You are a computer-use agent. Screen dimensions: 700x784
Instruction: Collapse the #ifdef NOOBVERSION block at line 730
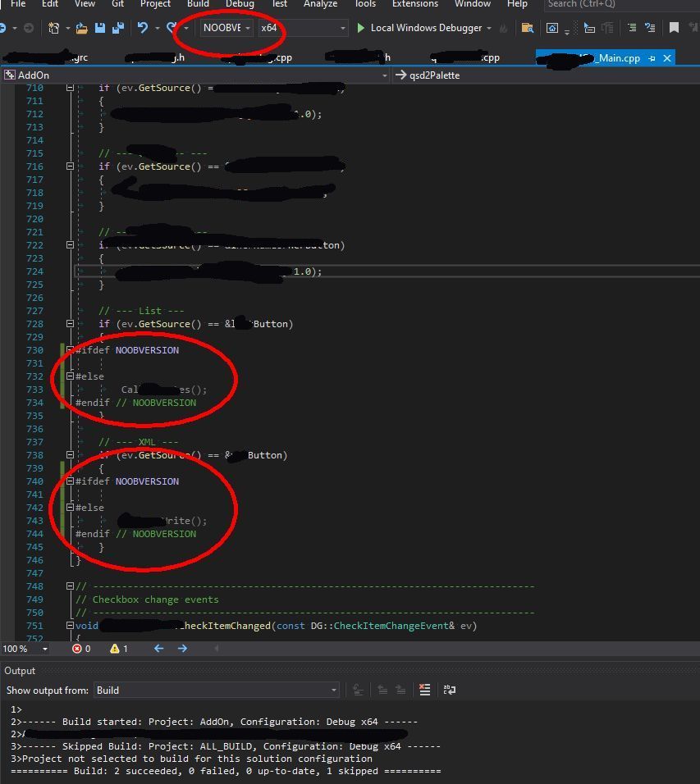[70, 350]
